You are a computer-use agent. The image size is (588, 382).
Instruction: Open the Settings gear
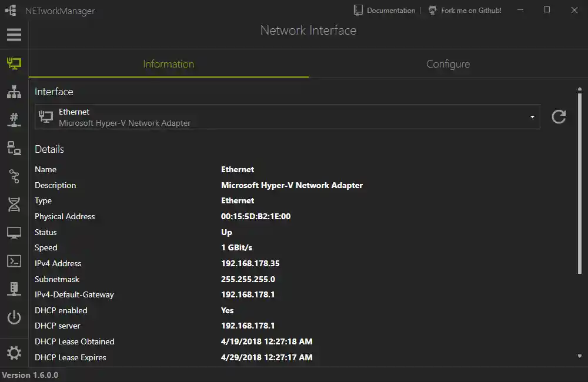[x=14, y=352]
